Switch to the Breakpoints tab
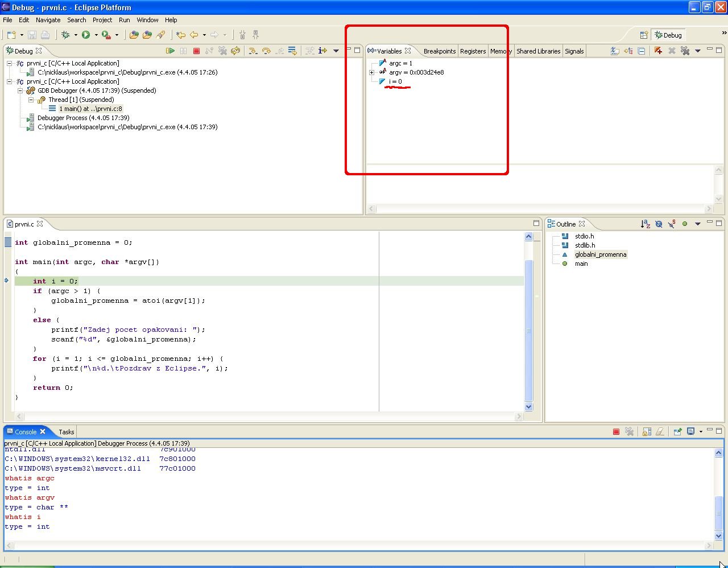 tap(439, 51)
